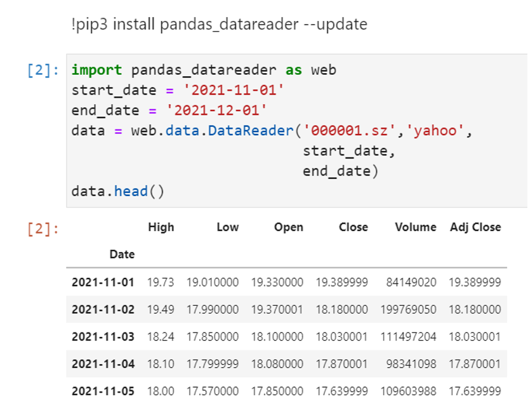This screenshot has height=420, width=528.
Task: Click Open value 17.850000 in 2021-11-05 row
Action: [x=277, y=391]
